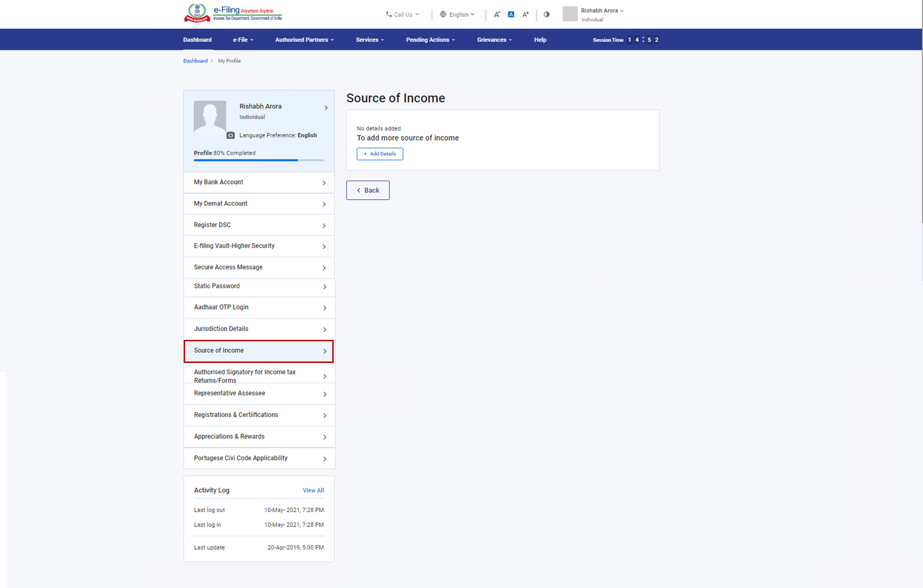
Task: Switch to the Dashboard tab
Action: tap(197, 40)
